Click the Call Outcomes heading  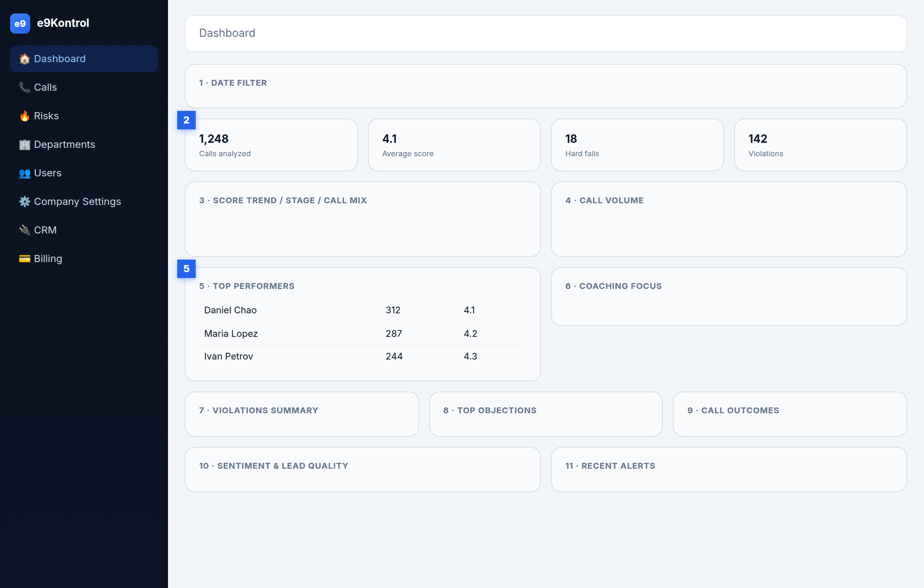pos(733,410)
